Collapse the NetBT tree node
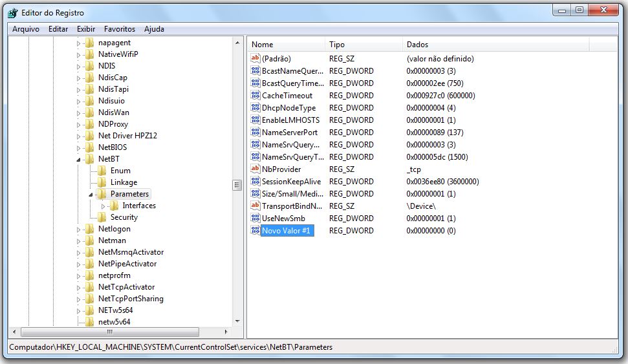This screenshot has height=364, width=628. (x=79, y=159)
